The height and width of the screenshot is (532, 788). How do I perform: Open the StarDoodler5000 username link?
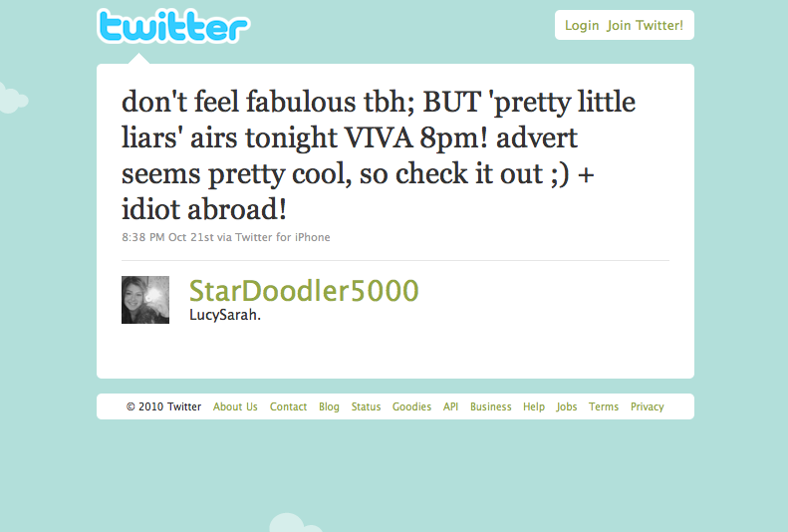(304, 290)
